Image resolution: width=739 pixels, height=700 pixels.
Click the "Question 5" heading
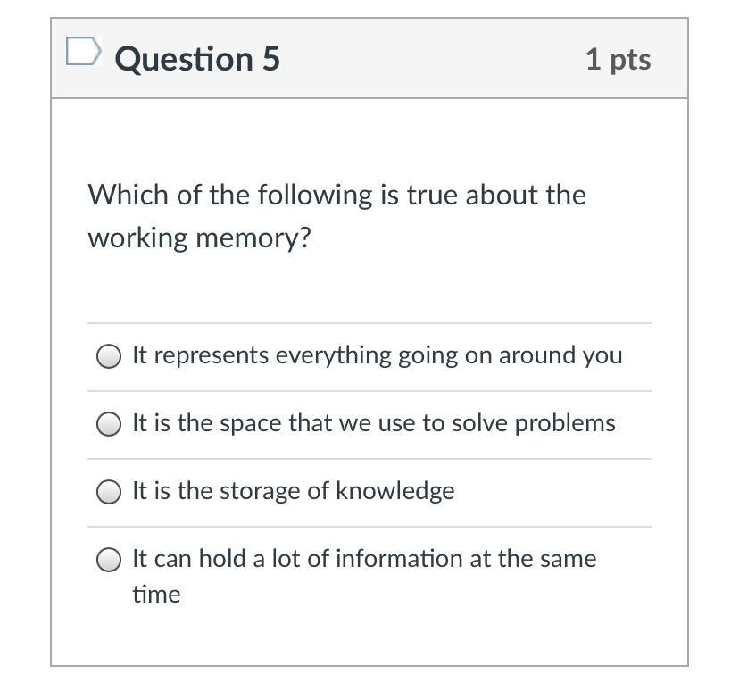pyautogui.click(x=197, y=59)
